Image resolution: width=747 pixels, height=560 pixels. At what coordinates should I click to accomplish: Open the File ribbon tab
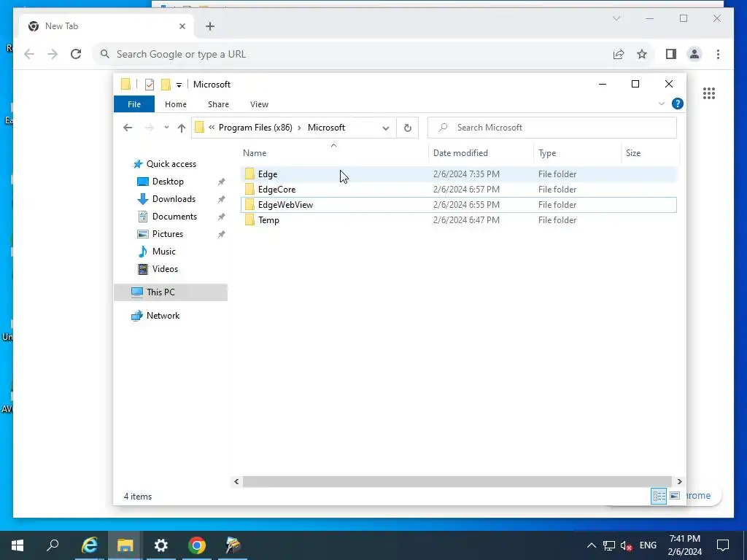(x=134, y=104)
